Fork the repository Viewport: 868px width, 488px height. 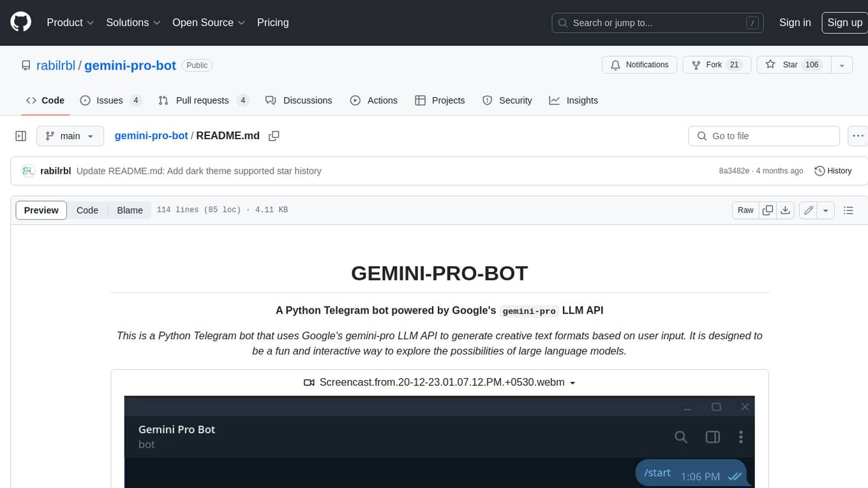point(715,65)
